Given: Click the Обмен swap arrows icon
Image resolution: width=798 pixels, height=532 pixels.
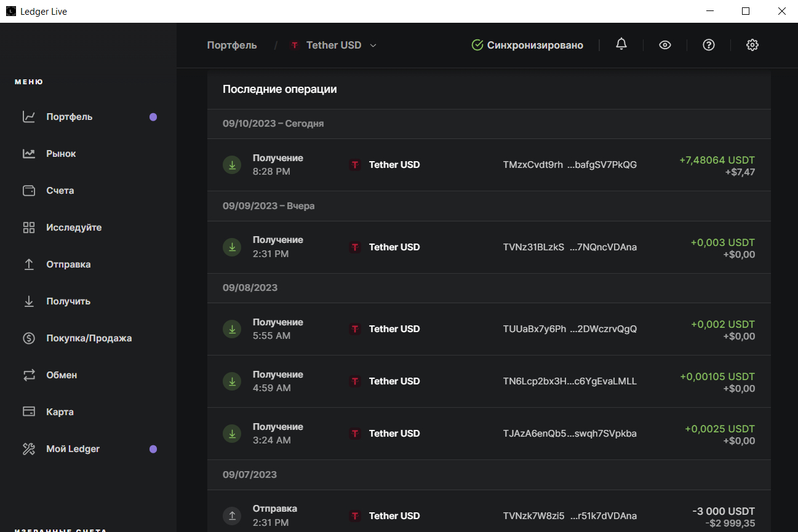Looking at the screenshot, I should point(29,375).
